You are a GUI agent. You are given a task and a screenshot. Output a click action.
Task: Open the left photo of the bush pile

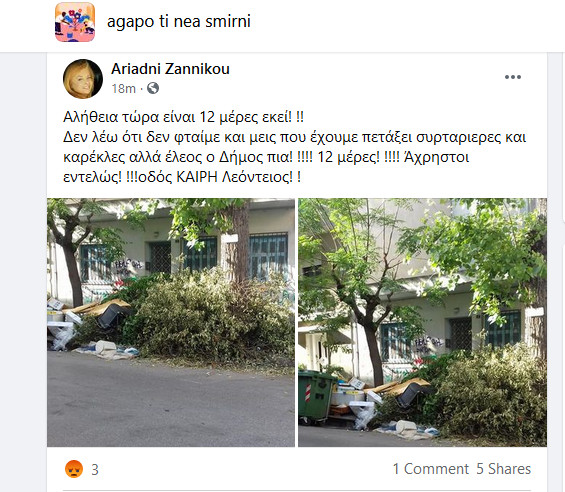point(171,323)
